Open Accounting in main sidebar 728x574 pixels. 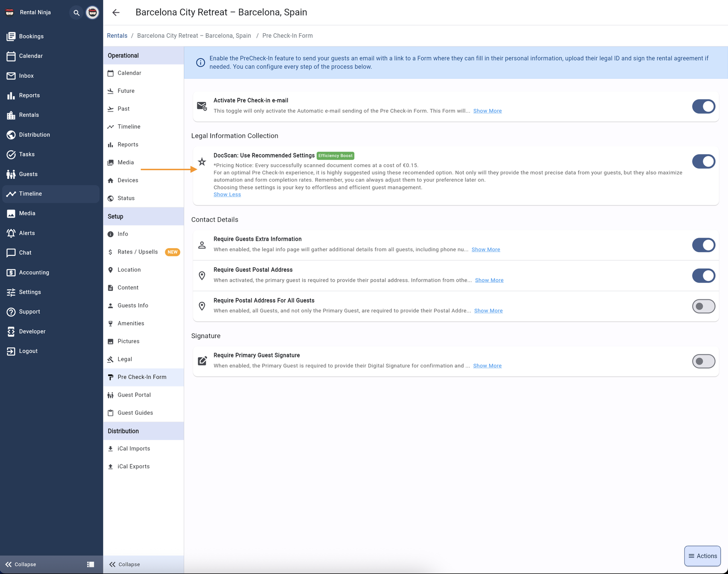pyautogui.click(x=34, y=272)
